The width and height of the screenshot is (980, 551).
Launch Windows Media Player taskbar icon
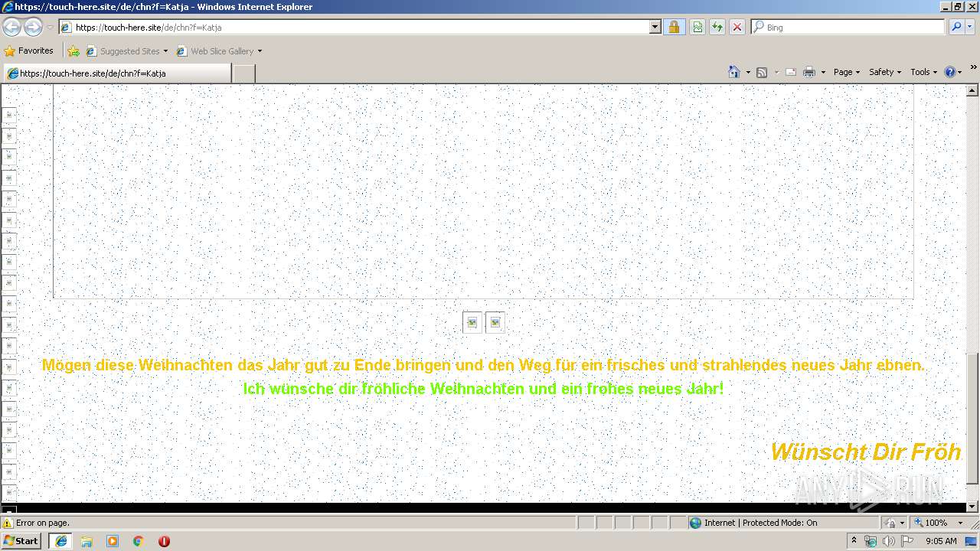coord(113,541)
